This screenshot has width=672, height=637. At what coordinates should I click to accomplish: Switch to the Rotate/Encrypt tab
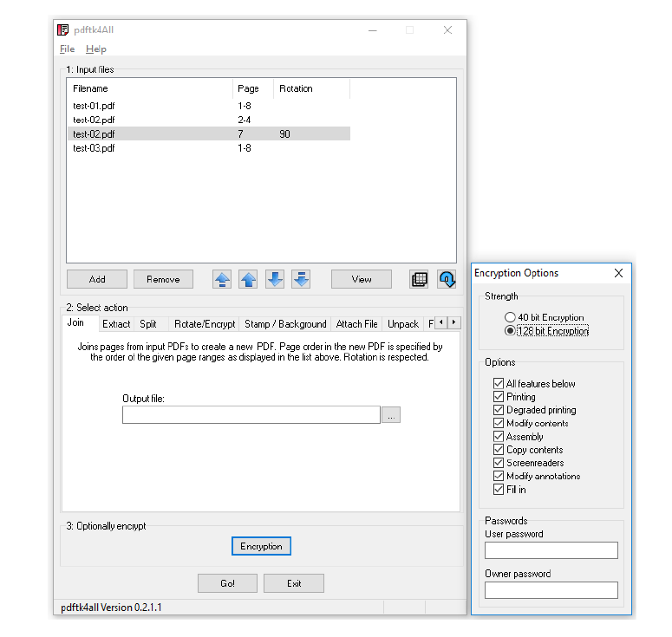tap(205, 324)
